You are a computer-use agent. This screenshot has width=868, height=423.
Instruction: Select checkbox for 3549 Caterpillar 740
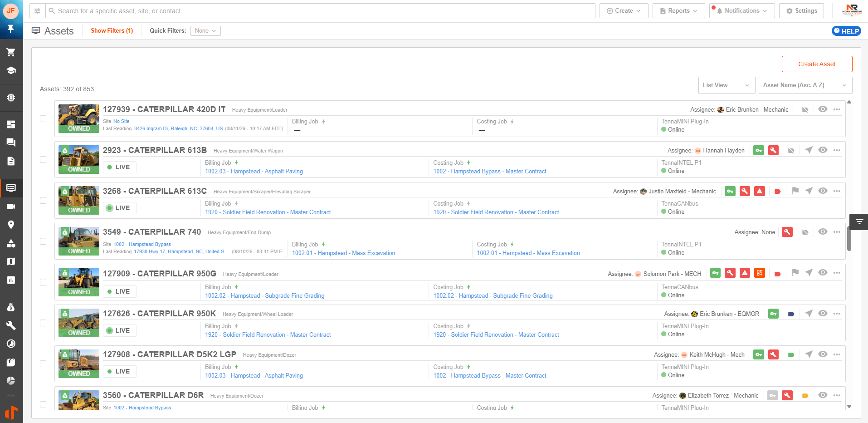[x=43, y=241]
